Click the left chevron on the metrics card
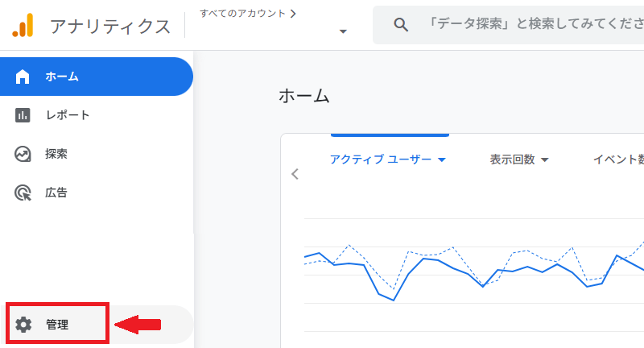The width and height of the screenshot is (644, 348). coord(295,174)
